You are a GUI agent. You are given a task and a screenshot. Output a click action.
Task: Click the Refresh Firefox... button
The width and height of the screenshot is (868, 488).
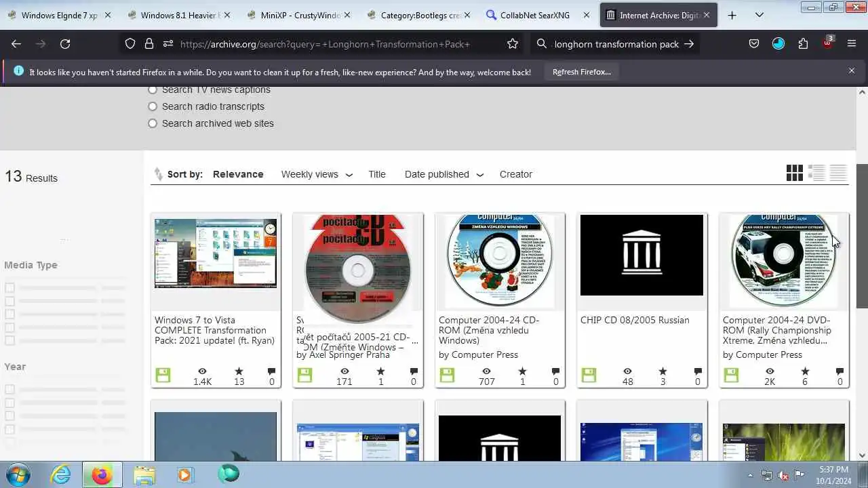[x=581, y=71]
